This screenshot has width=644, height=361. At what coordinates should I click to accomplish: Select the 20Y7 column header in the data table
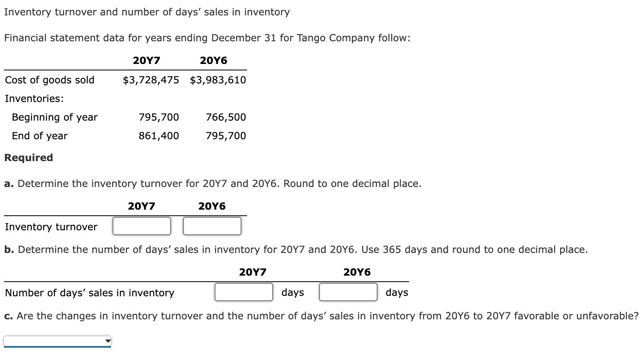click(147, 60)
